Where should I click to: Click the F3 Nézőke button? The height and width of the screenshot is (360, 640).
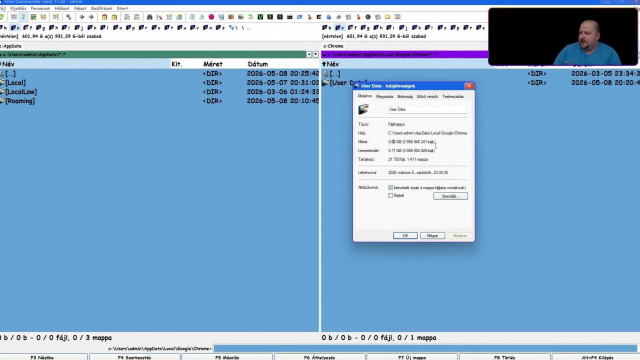coord(42,357)
